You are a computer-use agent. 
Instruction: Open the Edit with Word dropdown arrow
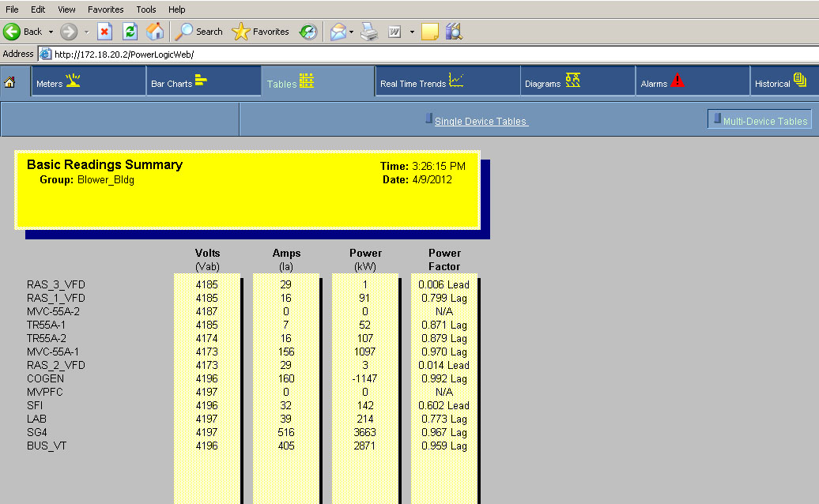[x=412, y=32]
